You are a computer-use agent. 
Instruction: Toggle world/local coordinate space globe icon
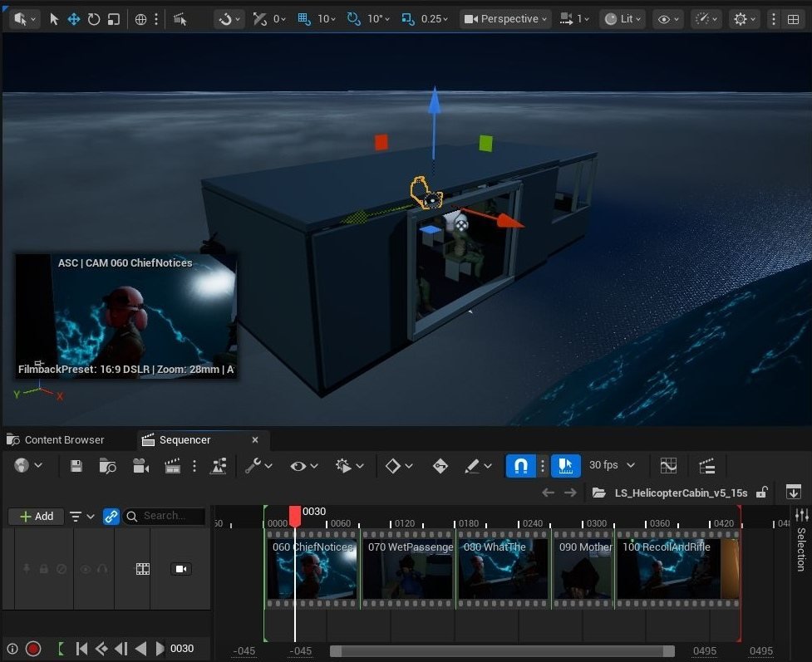coord(140,19)
